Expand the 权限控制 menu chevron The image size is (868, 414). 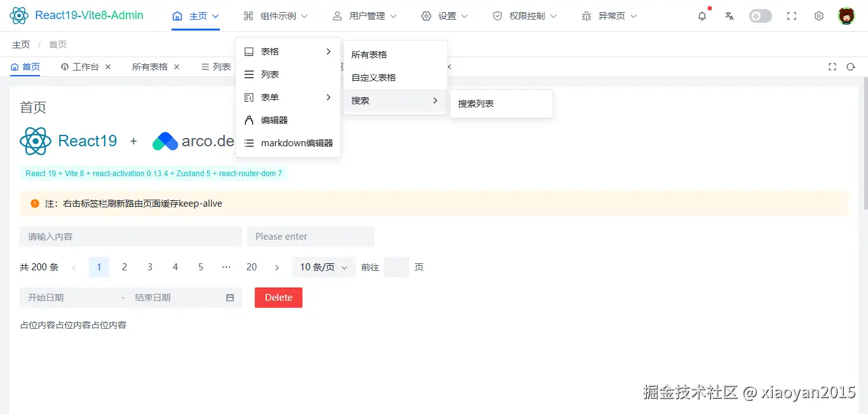click(x=553, y=16)
